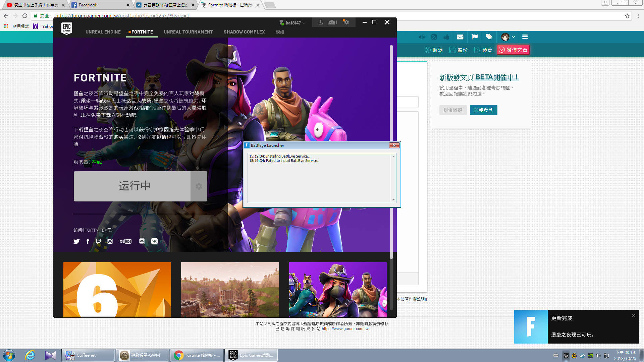Image resolution: width=644 pixels, height=362 pixels.
Task: Switch to the Unreal Tournament tab
Action: click(x=188, y=32)
